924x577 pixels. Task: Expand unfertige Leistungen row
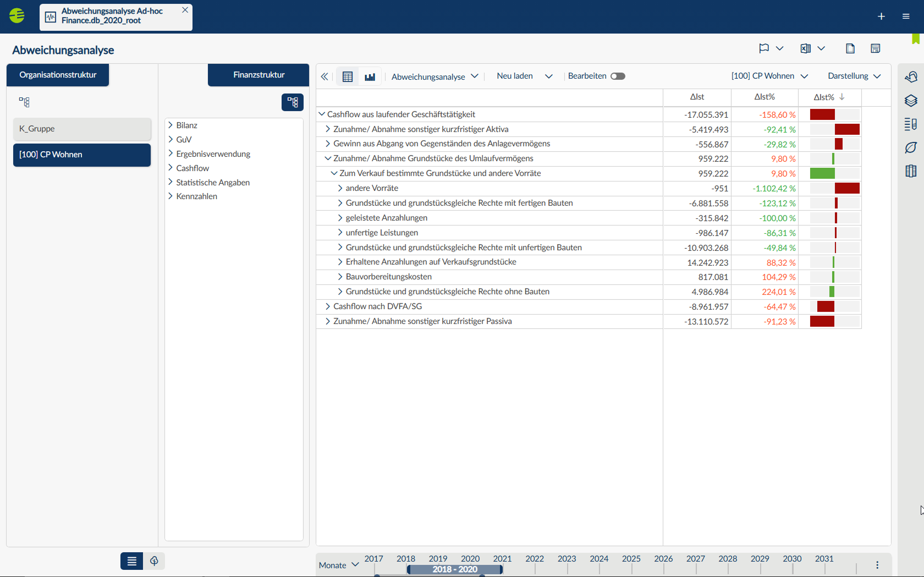340,233
